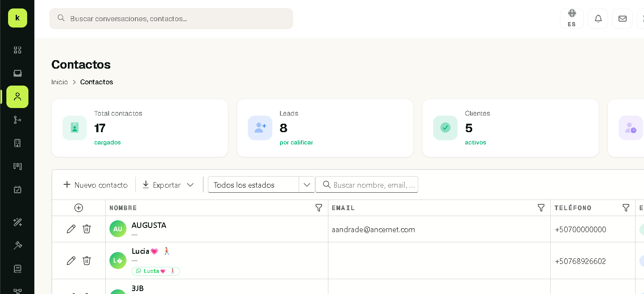Open the companies building icon in sidebar
This screenshot has width=644, height=294.
pos(17,143)
